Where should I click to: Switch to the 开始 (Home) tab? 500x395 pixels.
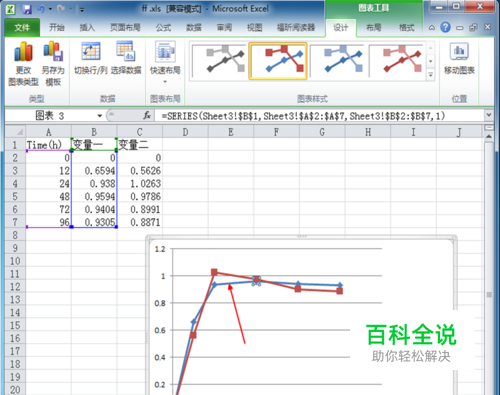point(57,28)
